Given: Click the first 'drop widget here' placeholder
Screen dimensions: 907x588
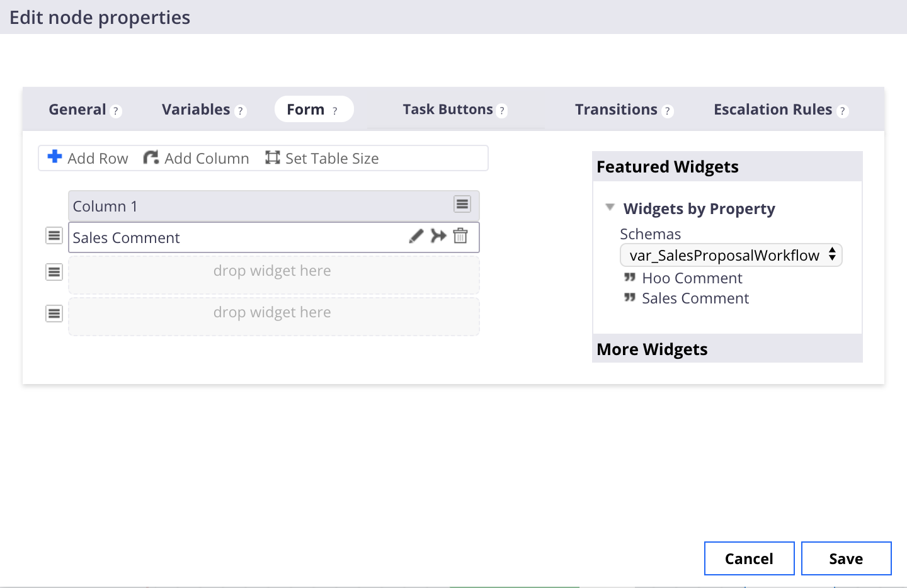Looking at the screenshot, I should pos(274,274).
